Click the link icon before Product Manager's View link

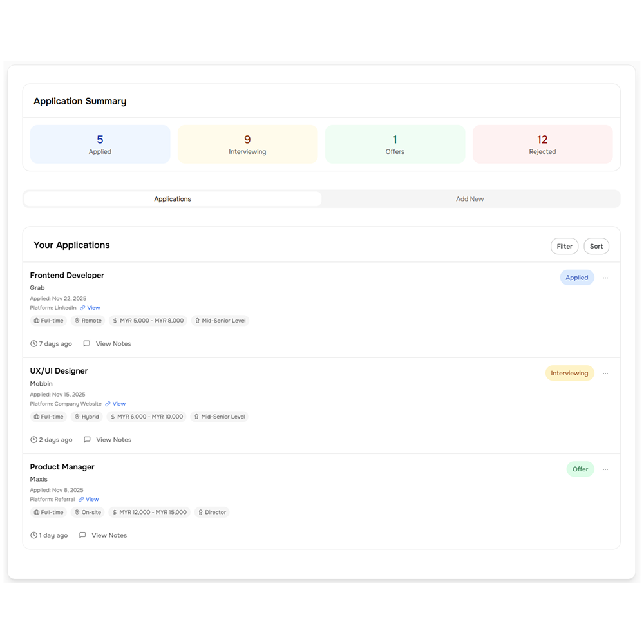click(x=80, y=499)
